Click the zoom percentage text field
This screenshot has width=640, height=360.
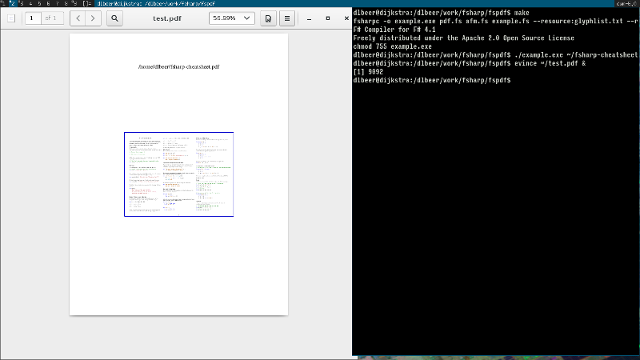click(x=225, y=18)
